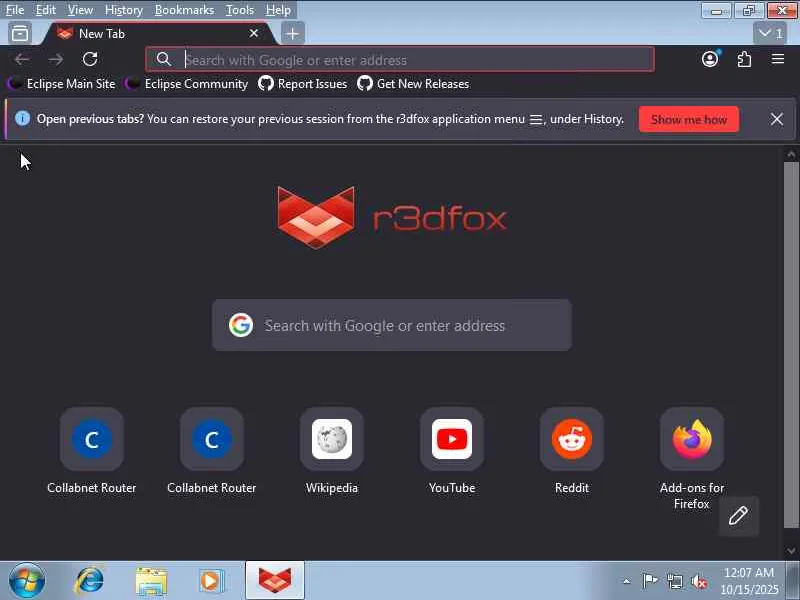
Task: Open the History menu
Action: tap(123, 10)
